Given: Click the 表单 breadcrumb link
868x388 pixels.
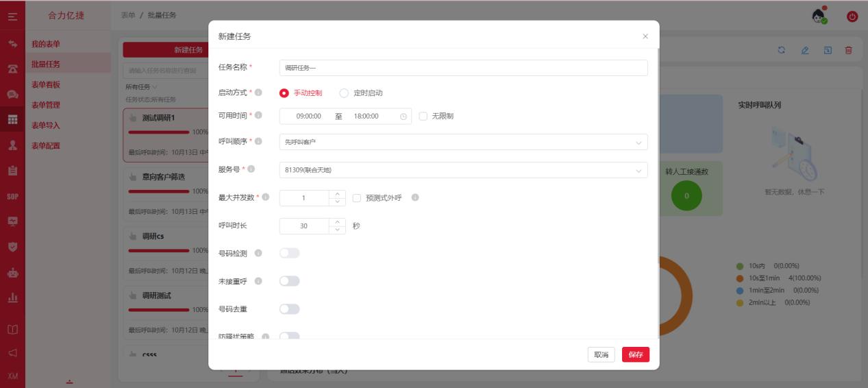Looking at the screenshot, I should click(128, 16).
